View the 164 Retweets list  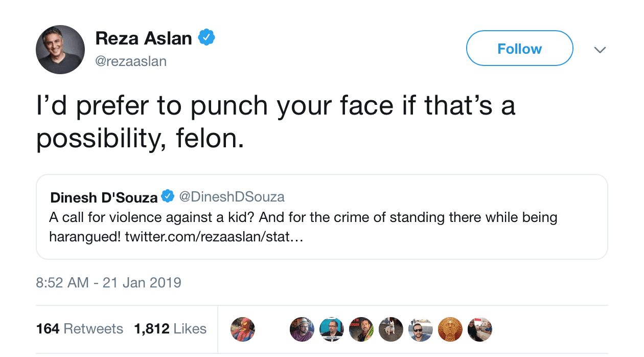point(80,328)
